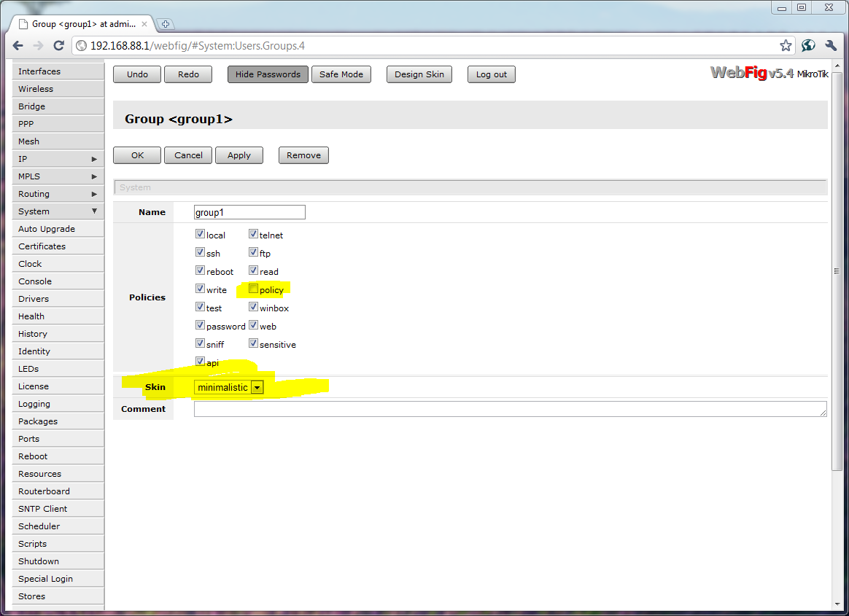The width and height of the screenshot is (849, 616).
Task: Toggle the password policy checkbox
Action: pyautogui.click(x=200, y=325)
